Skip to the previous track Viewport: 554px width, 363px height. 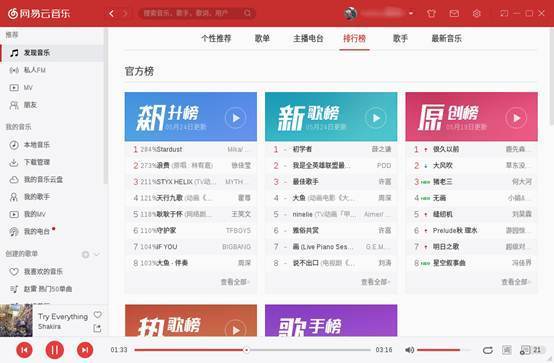click(x=24, y=350)
